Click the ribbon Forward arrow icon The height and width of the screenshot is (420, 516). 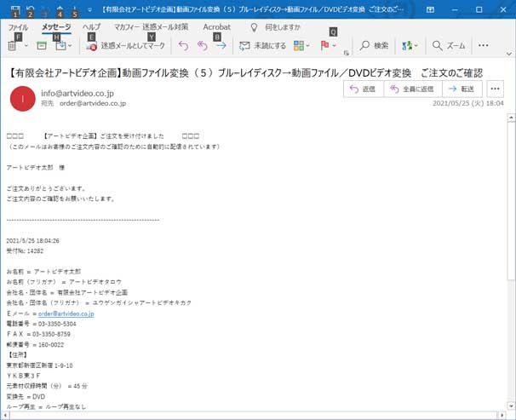pyautogui.click(x=221, y=45)
